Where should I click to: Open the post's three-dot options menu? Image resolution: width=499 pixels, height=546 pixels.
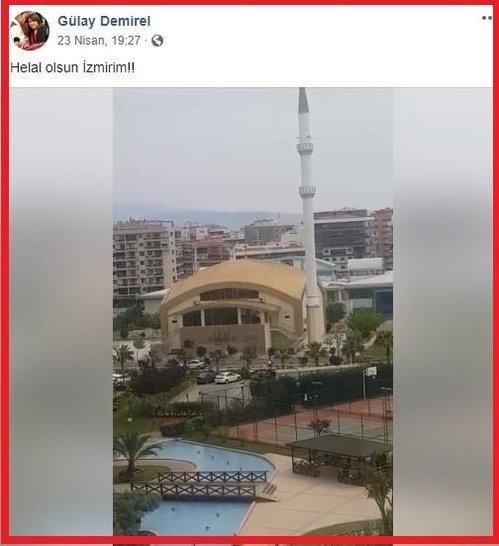pos(487,18)
